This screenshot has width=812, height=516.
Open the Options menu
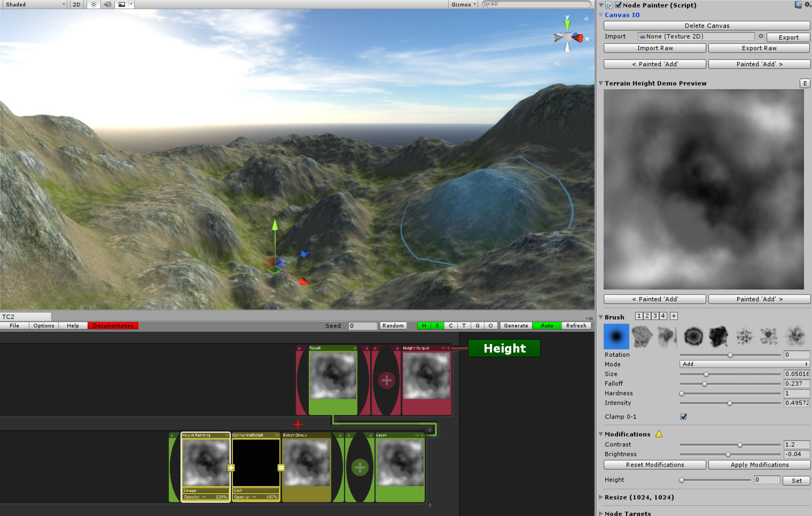(x=43, y=325)
